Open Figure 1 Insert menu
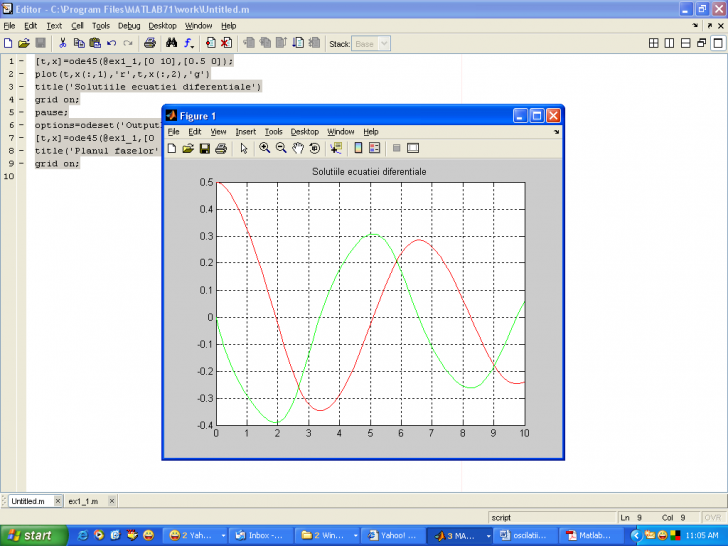This screenshot has width=728, height=546. coord(246,132)
